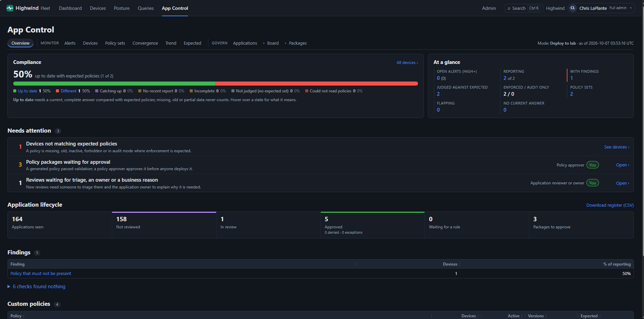Open the Queries navigation item
The width and height of the screenshot is (644, 319).
(146, 8)
